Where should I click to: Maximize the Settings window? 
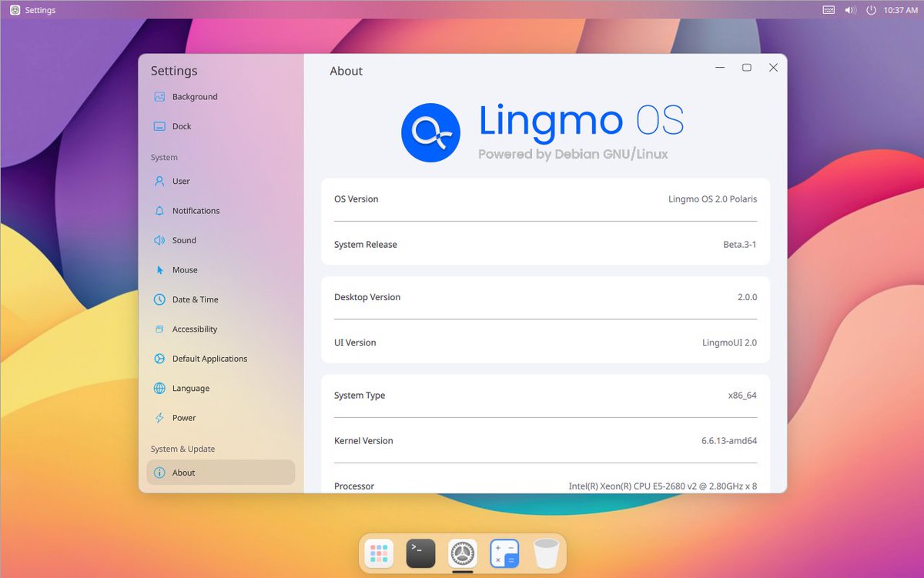tap(746, 68)
